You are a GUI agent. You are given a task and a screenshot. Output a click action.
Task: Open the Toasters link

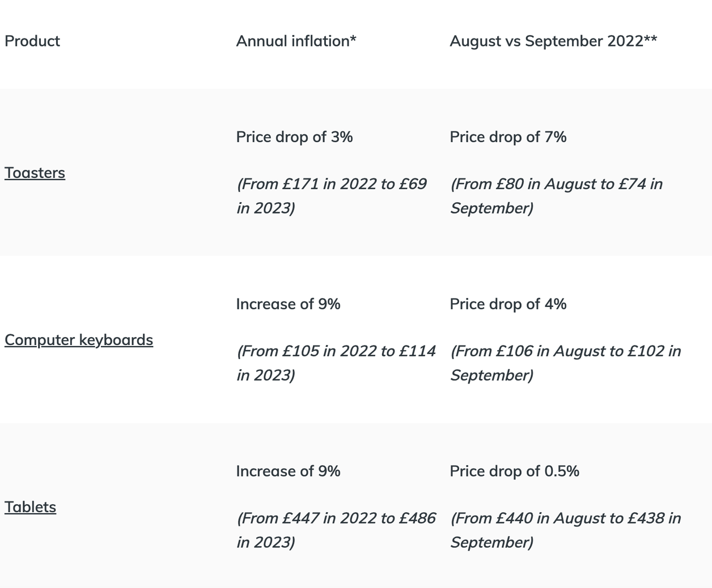pyautogui.click(x=35, y=173)
